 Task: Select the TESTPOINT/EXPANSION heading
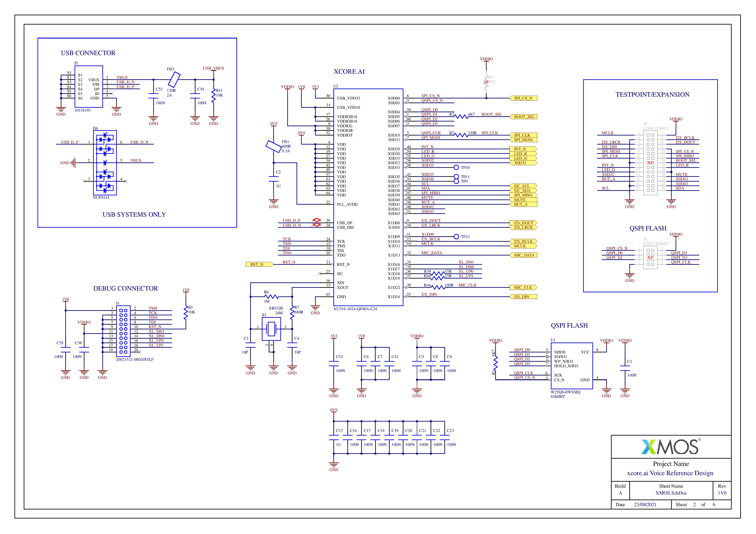click(x=652, y=94)
